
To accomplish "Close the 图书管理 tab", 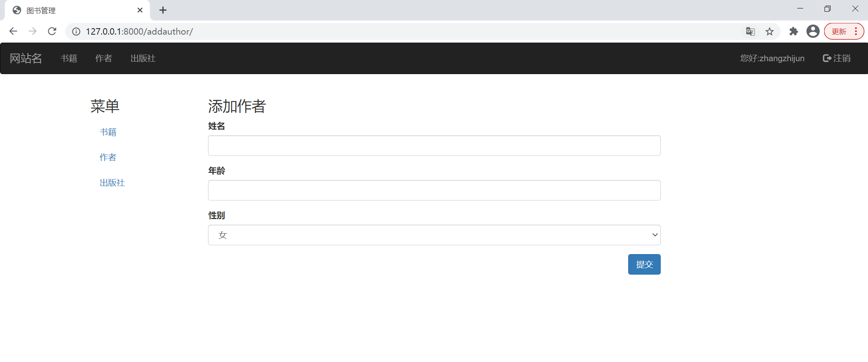I will pos(140,10).
